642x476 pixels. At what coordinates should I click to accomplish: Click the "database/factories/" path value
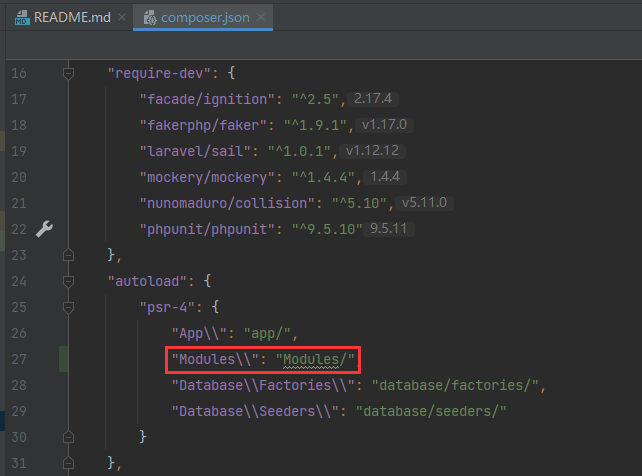click(x=457, y=385)
